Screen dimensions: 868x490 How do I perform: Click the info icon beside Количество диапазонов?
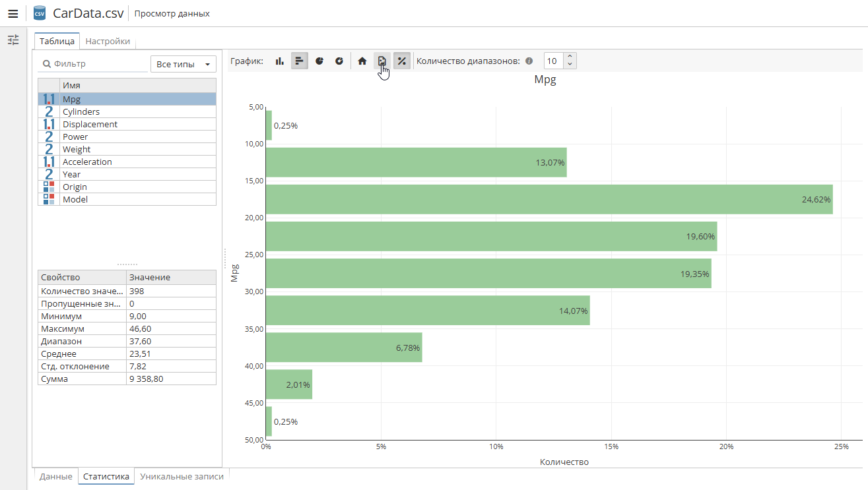(528, 61)
